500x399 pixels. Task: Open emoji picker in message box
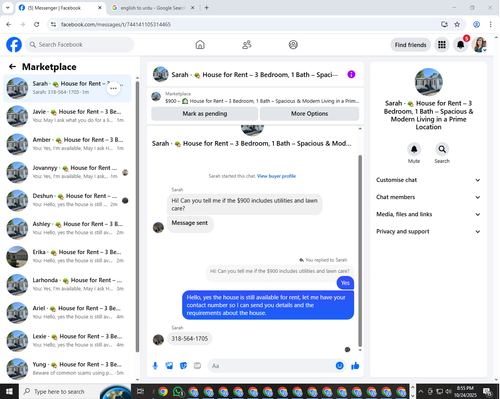tap(339, 366)
